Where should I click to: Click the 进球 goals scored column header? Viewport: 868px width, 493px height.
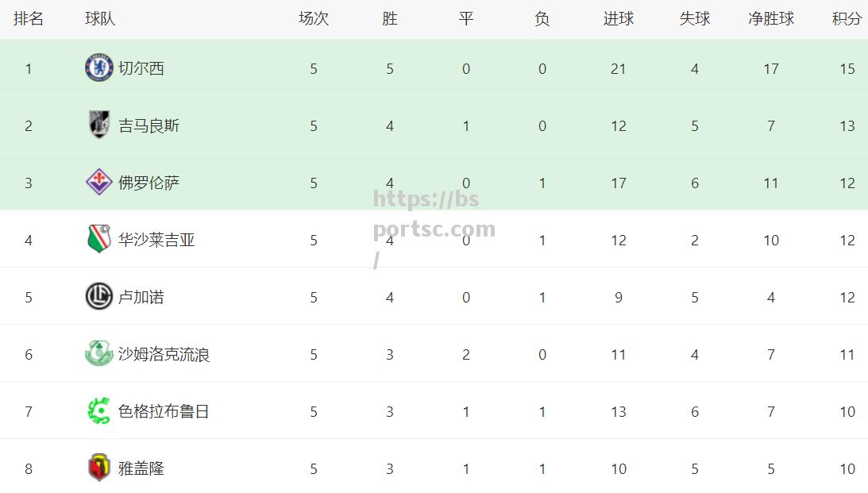click(x=619, y=19)
